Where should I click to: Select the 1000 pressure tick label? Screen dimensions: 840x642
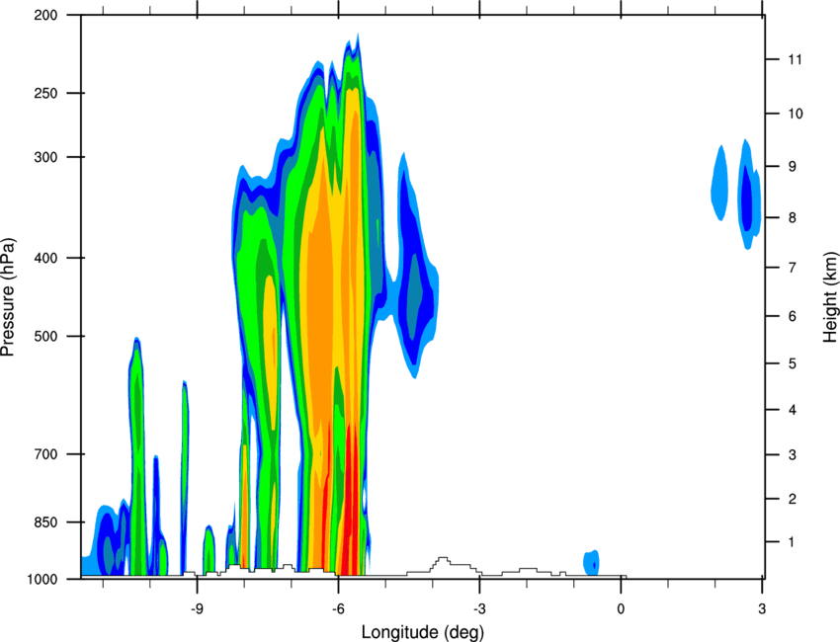point(42,580)
